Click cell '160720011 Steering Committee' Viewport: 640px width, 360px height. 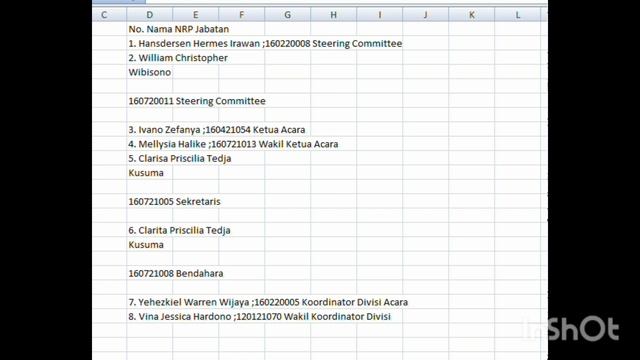(x=197, y=101)
